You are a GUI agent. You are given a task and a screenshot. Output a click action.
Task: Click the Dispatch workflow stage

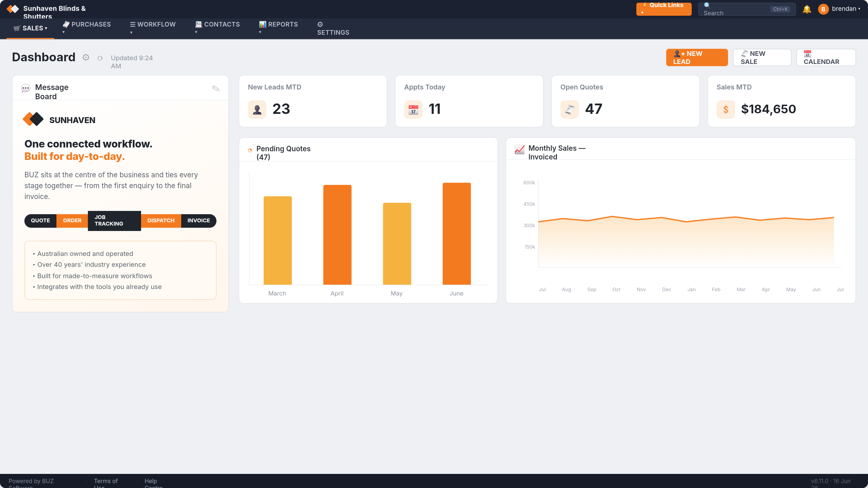[161, 221]
